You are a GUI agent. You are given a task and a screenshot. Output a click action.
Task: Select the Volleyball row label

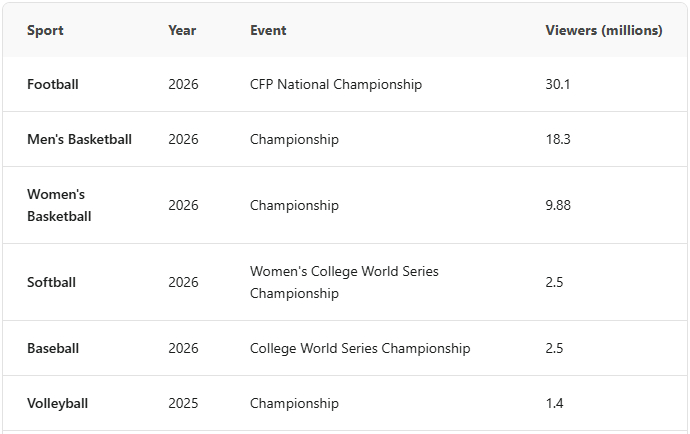point(58,403)
